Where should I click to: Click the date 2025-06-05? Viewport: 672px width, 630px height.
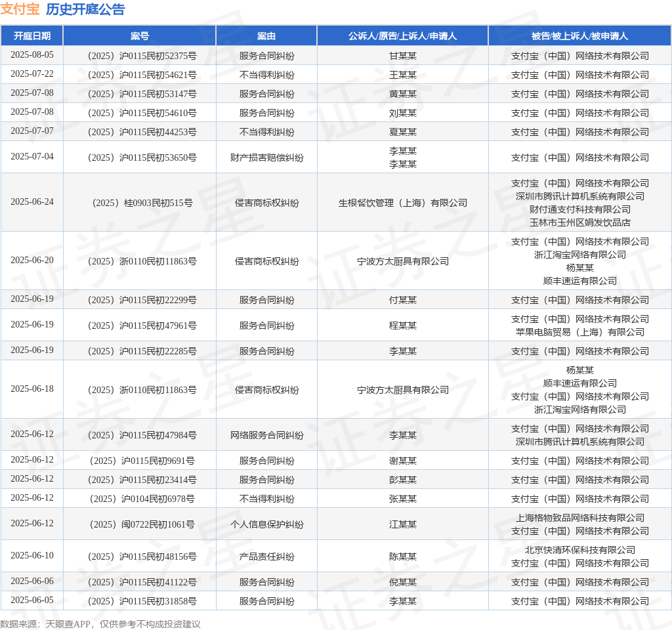pos(32,600)
